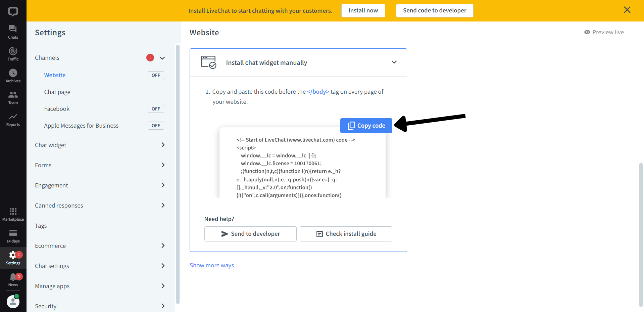The image size is (644, 312).
Task: Expand the Canned responses section
Action: point(163,205)
